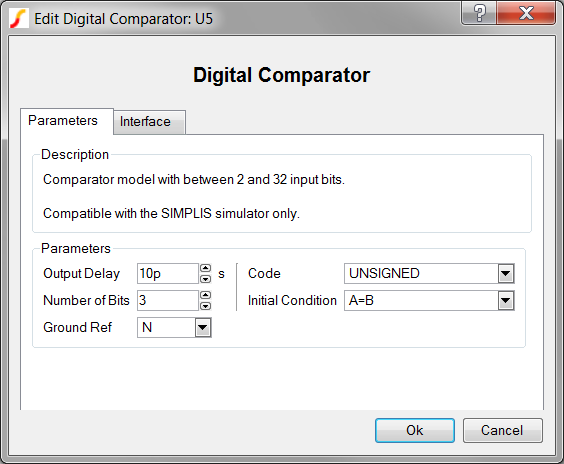Close the Edit Digital Comparator dialog

[x=526, y=13]
